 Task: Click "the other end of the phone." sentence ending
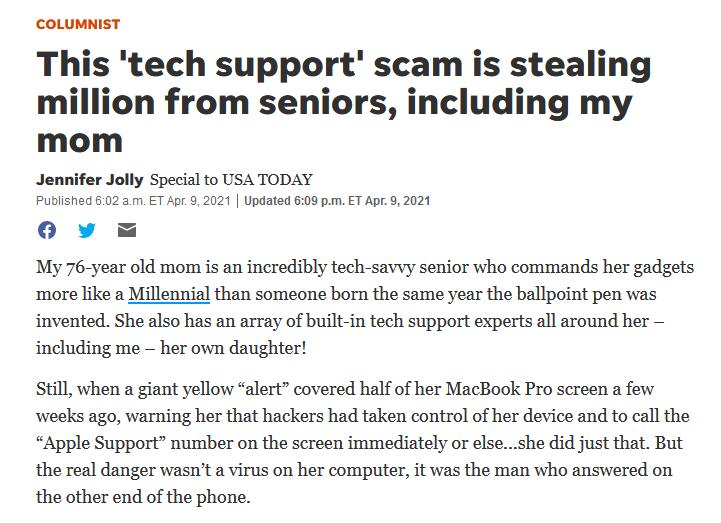coord(143,497)
